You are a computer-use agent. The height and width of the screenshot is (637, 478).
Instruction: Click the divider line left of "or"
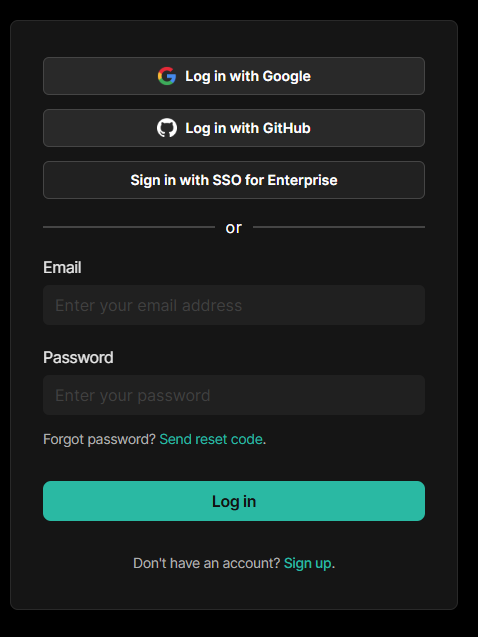[129, 227]
